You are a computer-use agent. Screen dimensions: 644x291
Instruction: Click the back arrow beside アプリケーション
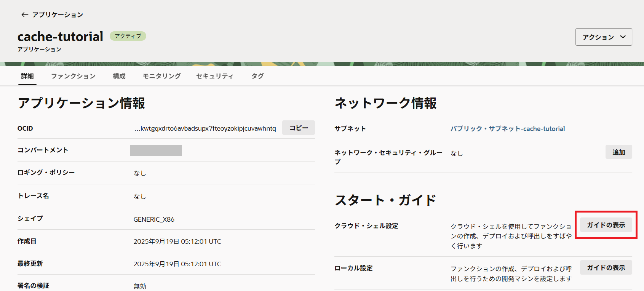25,15
